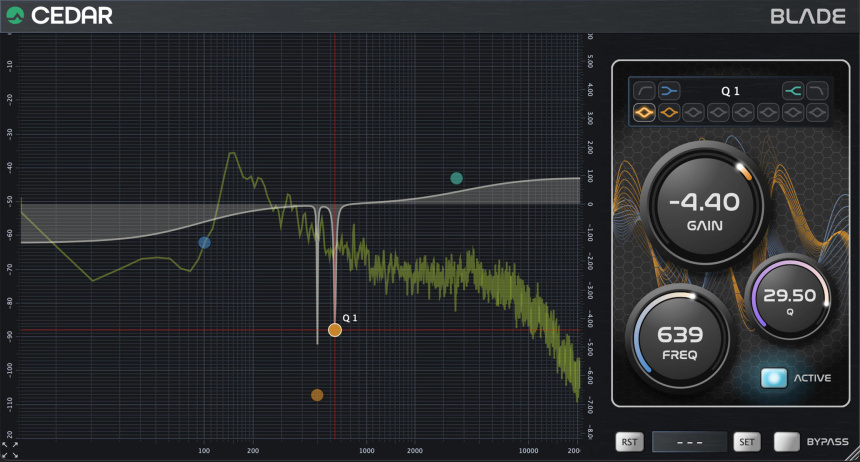The height and width of the screenshot is (462, 860).
Task: Select the fifth parametric band icon
Action: click(743, 113)
